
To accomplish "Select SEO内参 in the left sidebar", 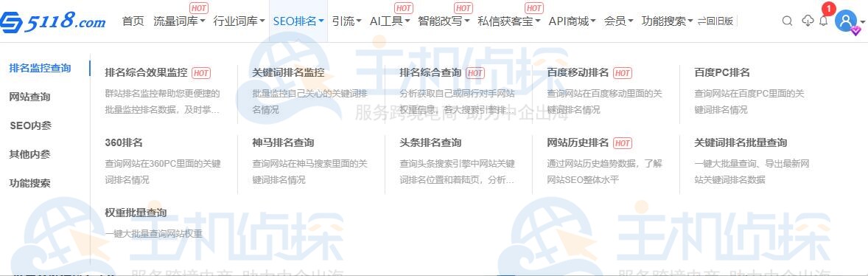I will click(x=30, y=125).
